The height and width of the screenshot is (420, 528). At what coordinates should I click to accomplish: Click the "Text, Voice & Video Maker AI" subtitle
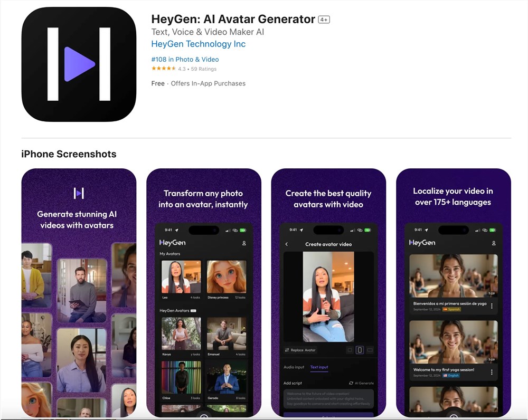pyautogui.click(x=208, y=32)
